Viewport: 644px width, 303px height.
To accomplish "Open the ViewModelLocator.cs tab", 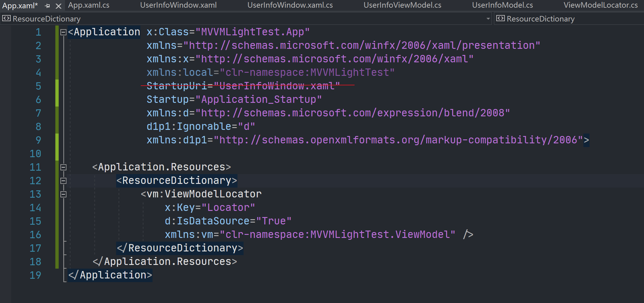I will 600,5.
